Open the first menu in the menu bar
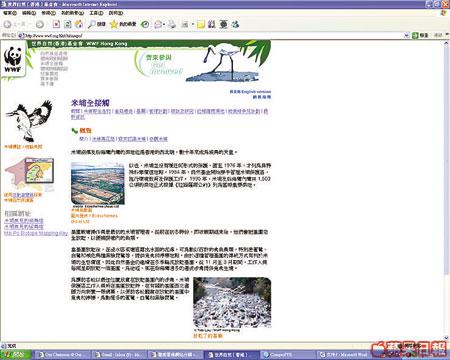Image resolution: width=450 pixels, height=360 pixels. [10, 13]
